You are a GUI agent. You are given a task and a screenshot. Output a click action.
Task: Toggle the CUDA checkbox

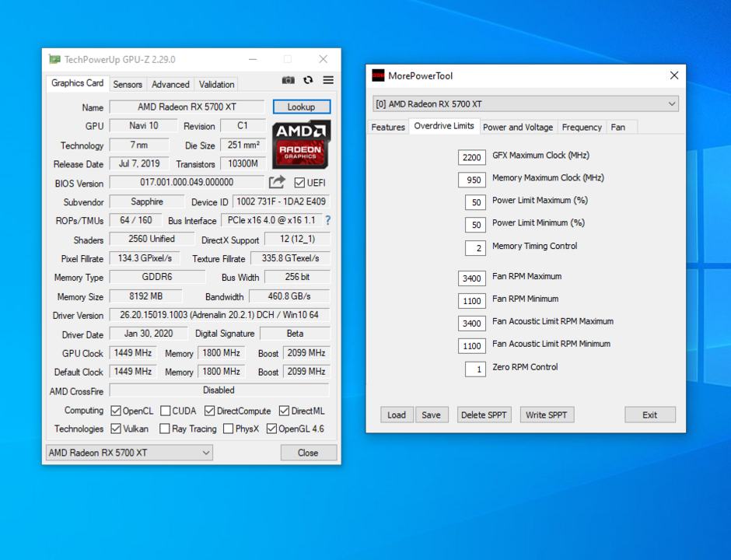[165, 411]
